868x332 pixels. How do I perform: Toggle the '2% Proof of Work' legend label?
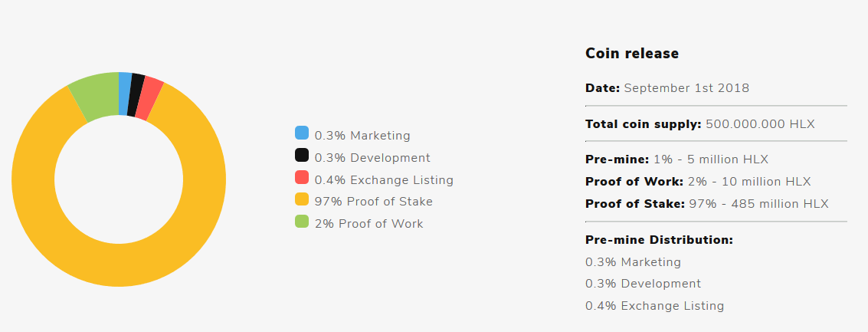point(368,224)
